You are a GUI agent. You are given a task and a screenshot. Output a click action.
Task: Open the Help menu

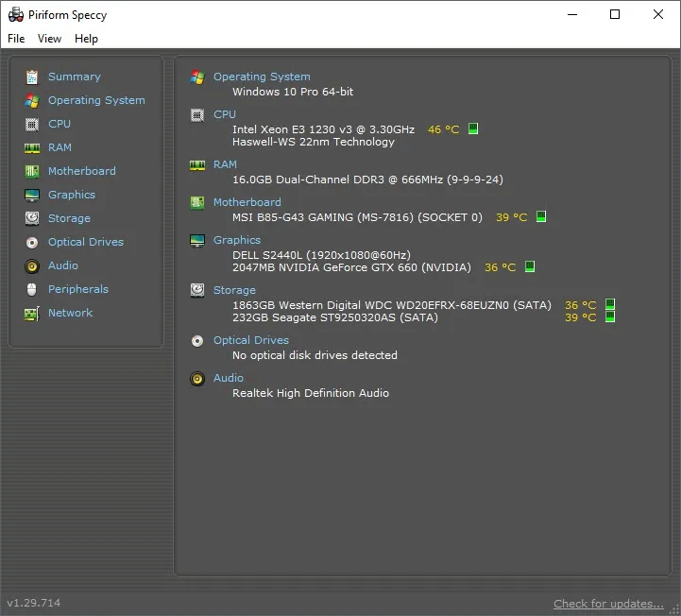[86, 39]
